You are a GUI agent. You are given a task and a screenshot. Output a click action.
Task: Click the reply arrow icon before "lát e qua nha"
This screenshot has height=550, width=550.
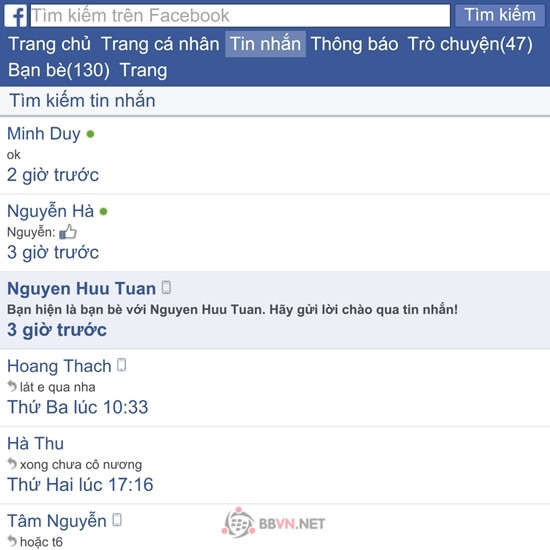click(12, 386)
